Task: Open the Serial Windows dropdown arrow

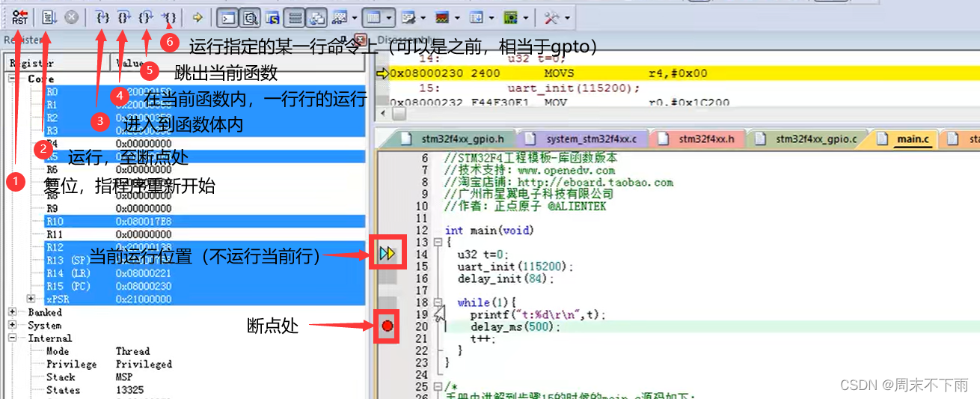Action: (x=423, y=17)
